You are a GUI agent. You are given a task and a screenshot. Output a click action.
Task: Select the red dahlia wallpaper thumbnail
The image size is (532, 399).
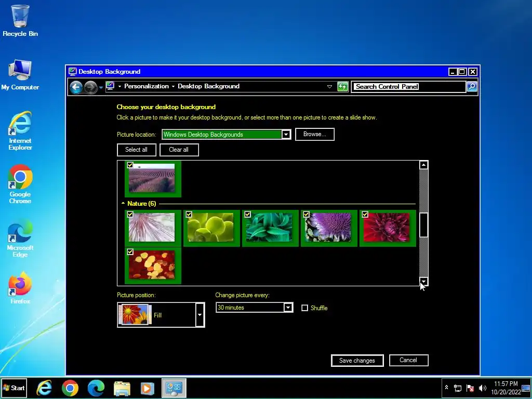pos(387,228)
